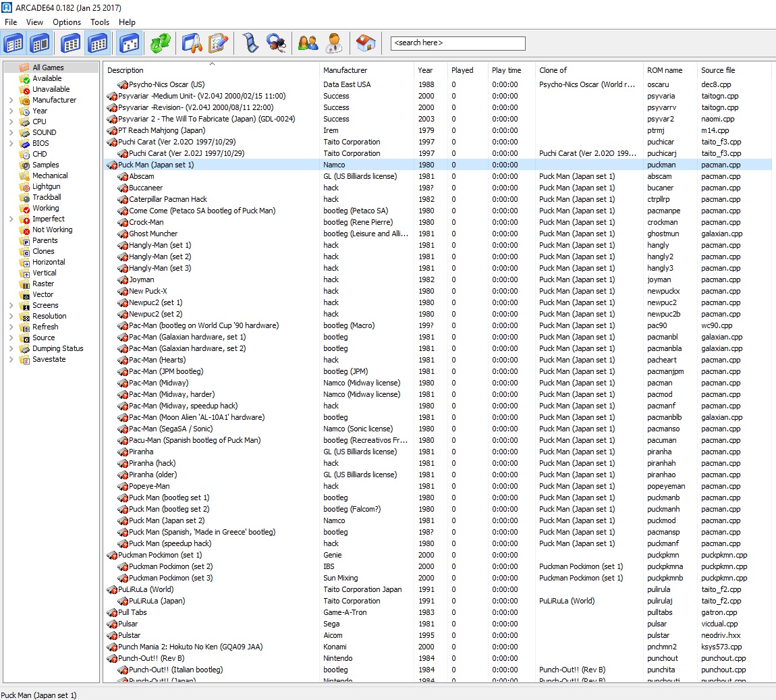Click the film strip playback icon
The width and height of the screenshot is (776, 700).
250,43
